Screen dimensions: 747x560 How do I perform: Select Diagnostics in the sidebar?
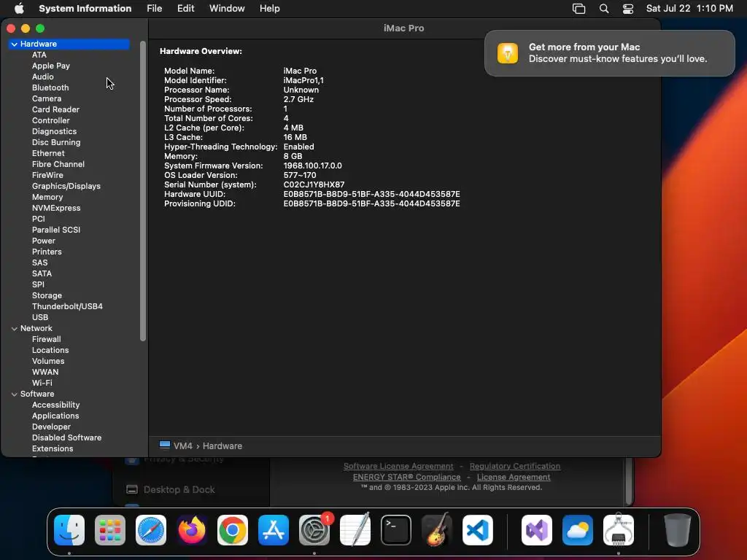[54, 131]
